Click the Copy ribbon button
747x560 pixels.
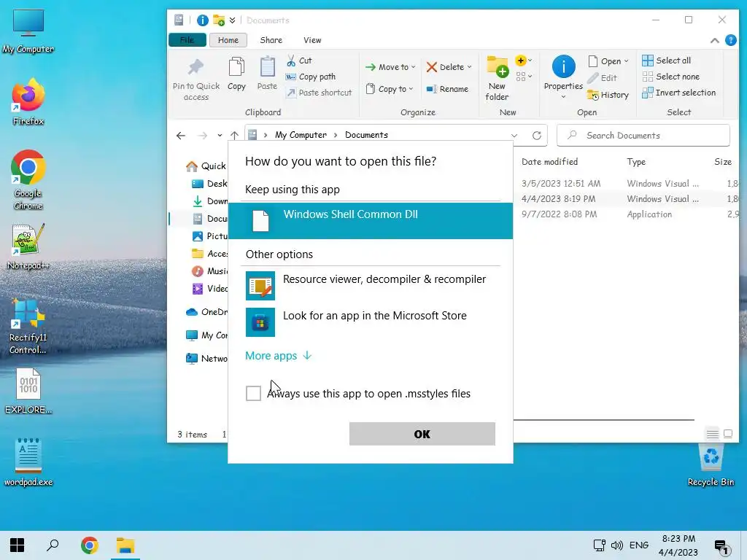coord(236,74)
